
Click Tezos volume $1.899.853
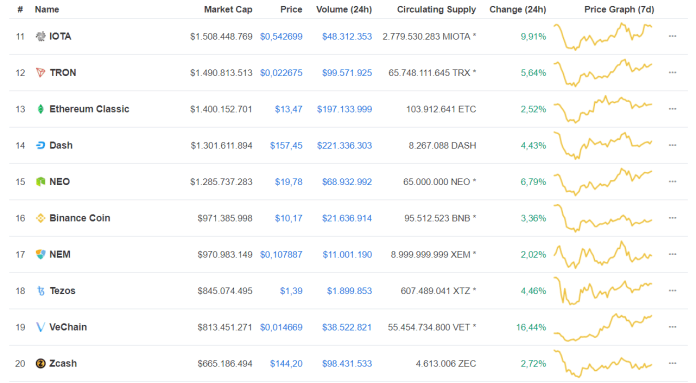tap(350, 292)
